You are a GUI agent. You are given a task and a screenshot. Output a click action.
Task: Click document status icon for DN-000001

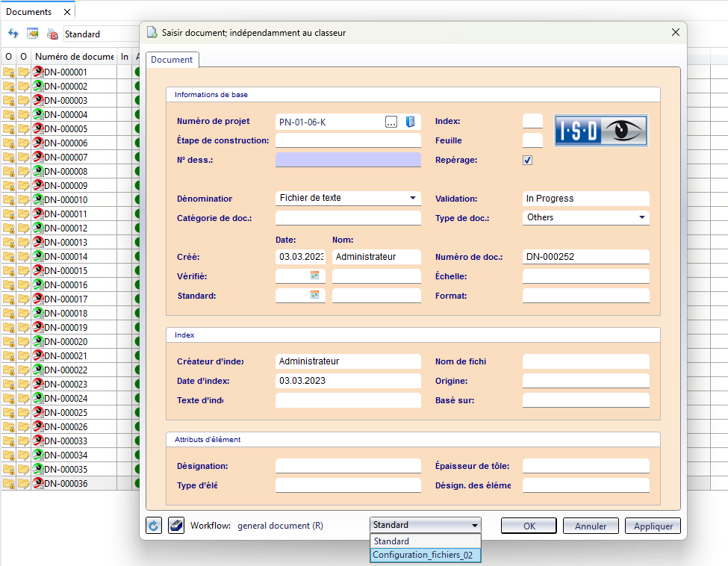[38, 72]
